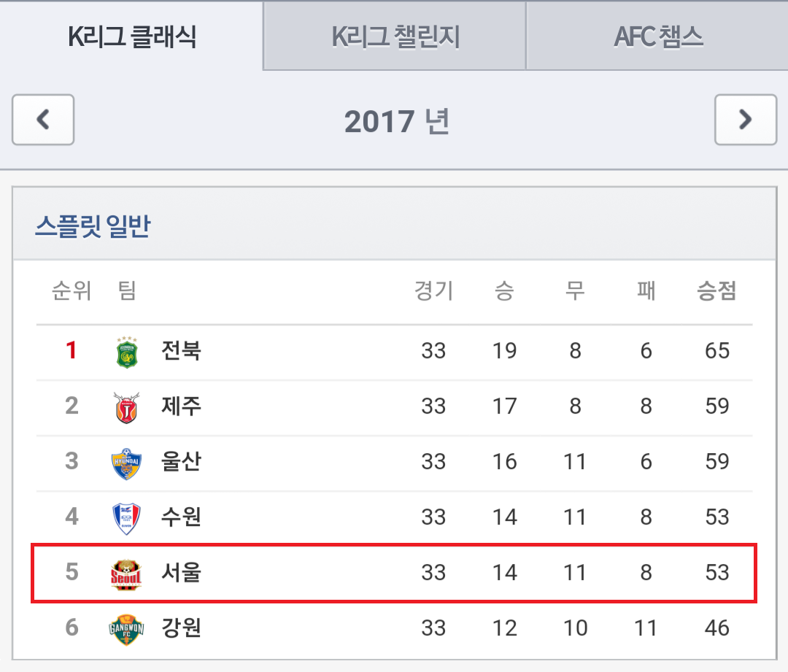Image resolution: width=788 pixels, height=672 pixels.
Task: Click the 순위 column header
Action: pyautogui.click(x=72, y=290)
